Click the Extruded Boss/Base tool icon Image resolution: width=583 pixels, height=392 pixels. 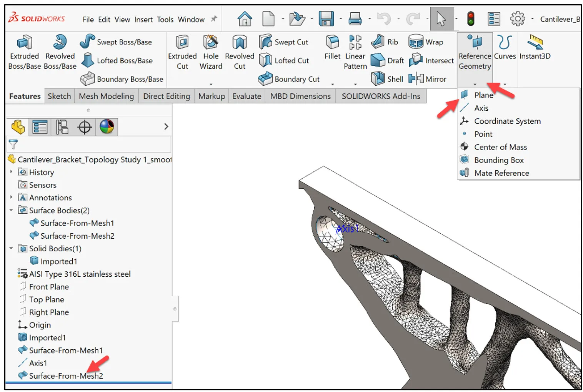point(24,43)
